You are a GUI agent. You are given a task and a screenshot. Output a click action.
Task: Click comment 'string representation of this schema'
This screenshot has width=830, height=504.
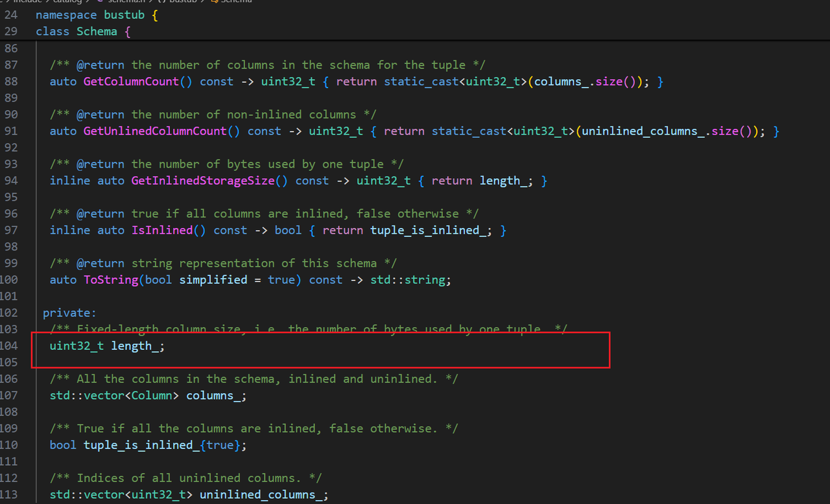pyautogui.click(x=254, y=263)
